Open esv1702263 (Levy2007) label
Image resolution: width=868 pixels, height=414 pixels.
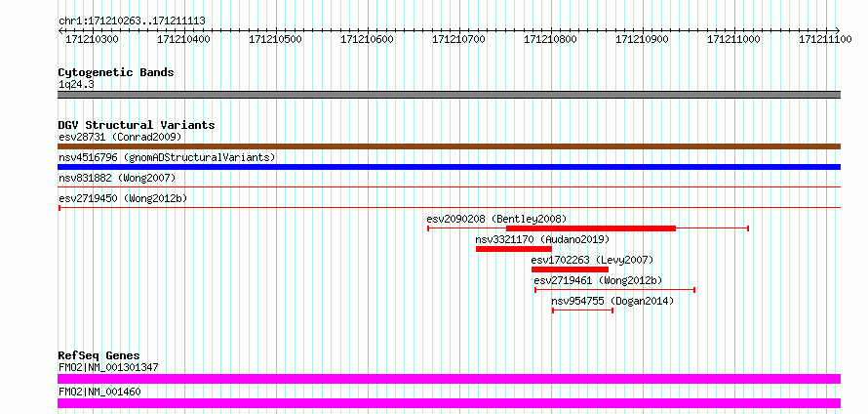pos(592,260)
